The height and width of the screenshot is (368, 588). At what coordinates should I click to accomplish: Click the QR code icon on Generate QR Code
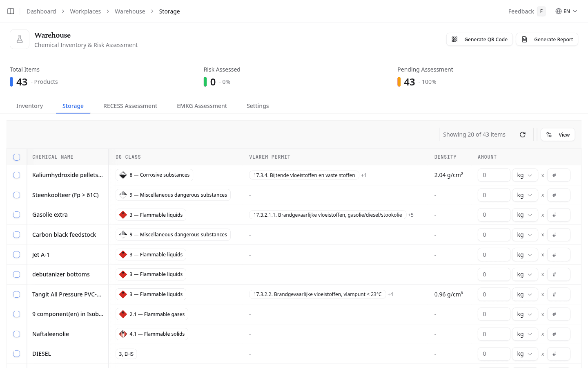coord(454,39)
